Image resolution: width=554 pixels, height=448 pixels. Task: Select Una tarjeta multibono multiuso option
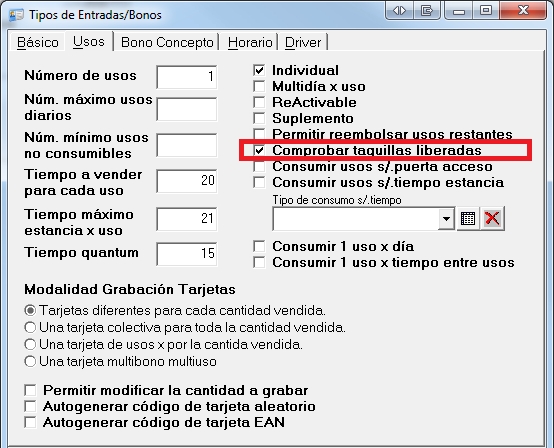coord(30,361)
